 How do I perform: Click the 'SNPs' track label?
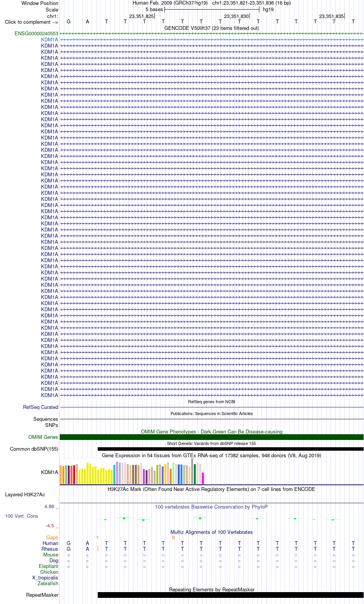coord(51,425)
